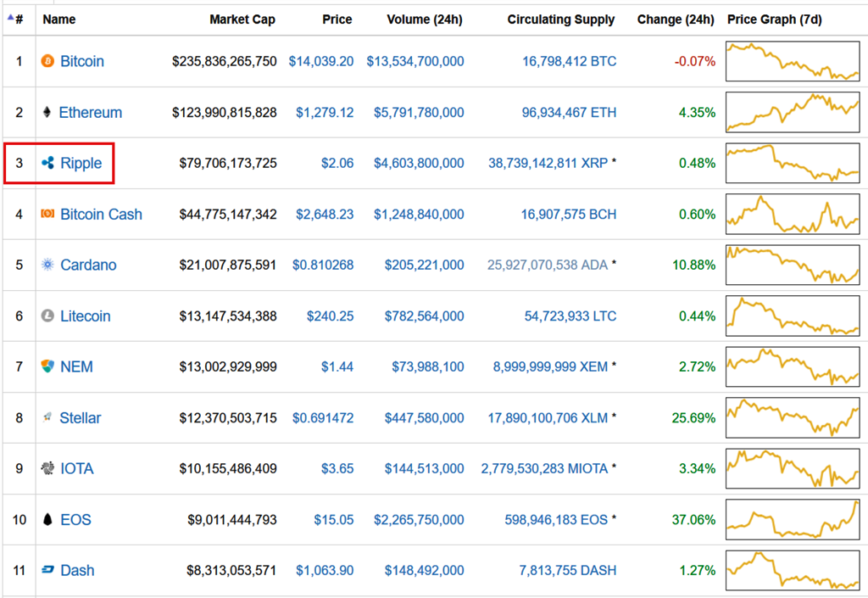This screenshot has width=868, height=598.
Task: Select Bitcoin change value -0.07%
Action: 695,61
